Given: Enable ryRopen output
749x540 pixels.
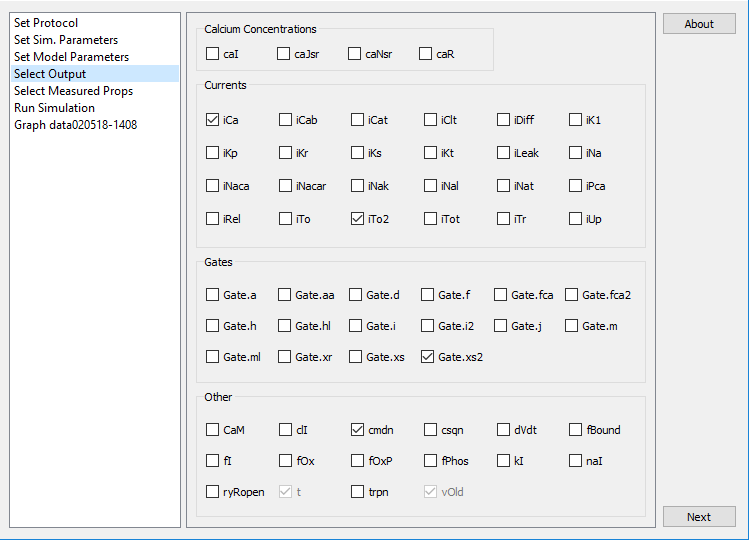Looking at the screenshot, I should [212, 491].
